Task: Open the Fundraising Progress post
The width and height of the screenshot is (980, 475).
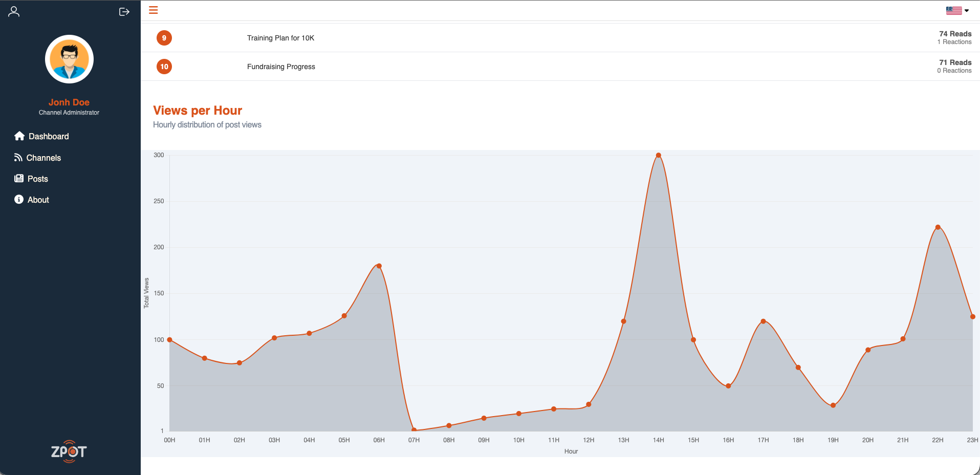Action: pyautogui.click(x=281, y=67)
